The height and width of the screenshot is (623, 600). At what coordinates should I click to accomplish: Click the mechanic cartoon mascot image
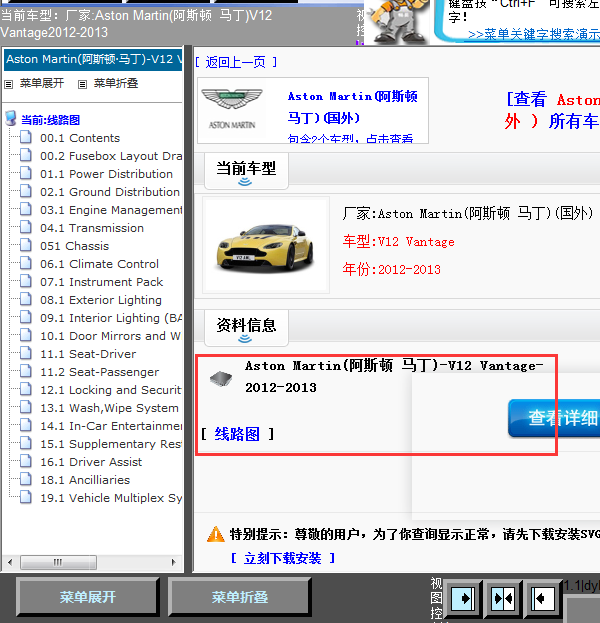point(397,21)
